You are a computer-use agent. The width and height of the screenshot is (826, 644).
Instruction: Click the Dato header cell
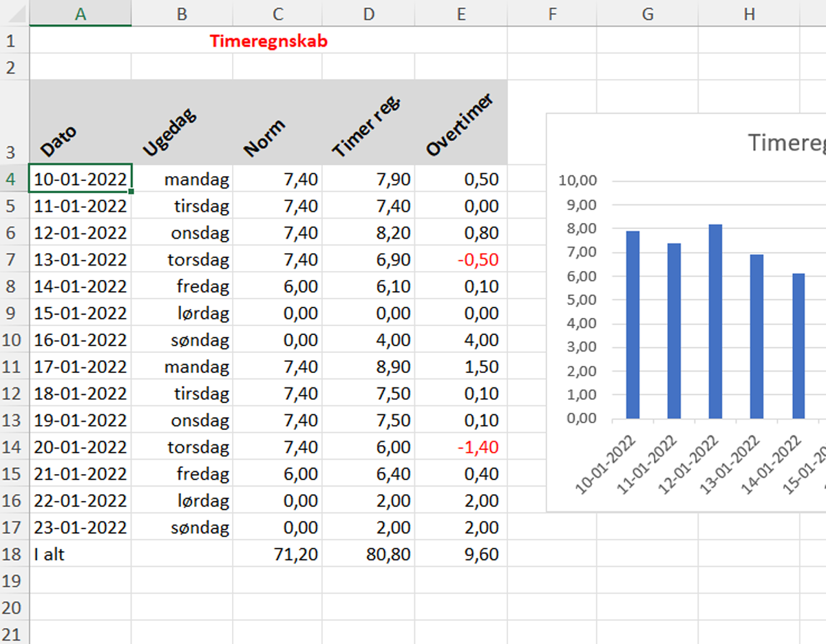coord(80,122)
